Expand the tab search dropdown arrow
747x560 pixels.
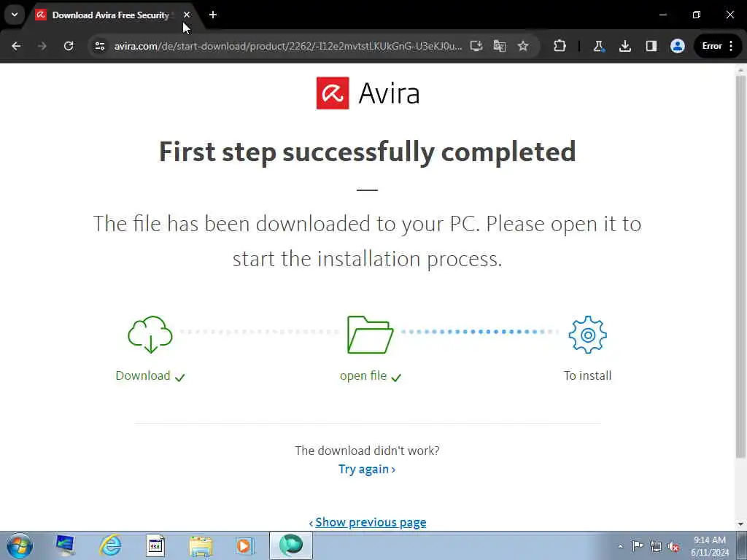tap(15, 15)
